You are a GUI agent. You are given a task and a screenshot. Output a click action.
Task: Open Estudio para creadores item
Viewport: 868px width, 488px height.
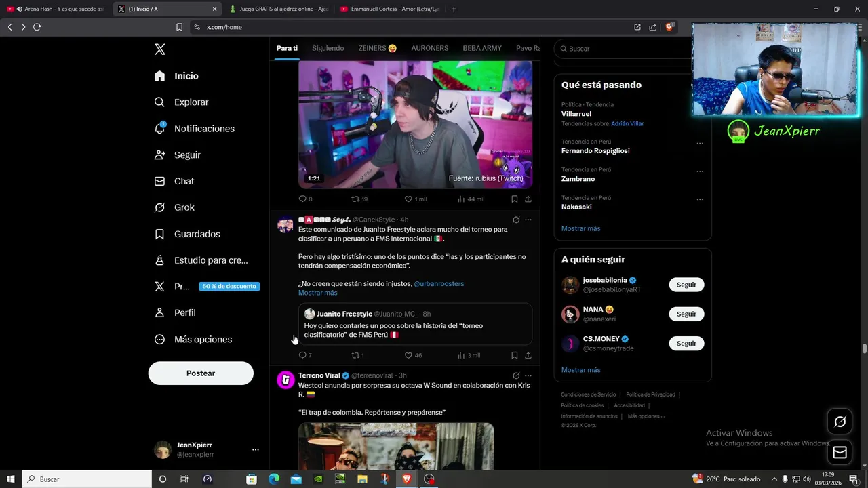pyautogui.click(x=201, y=260)
